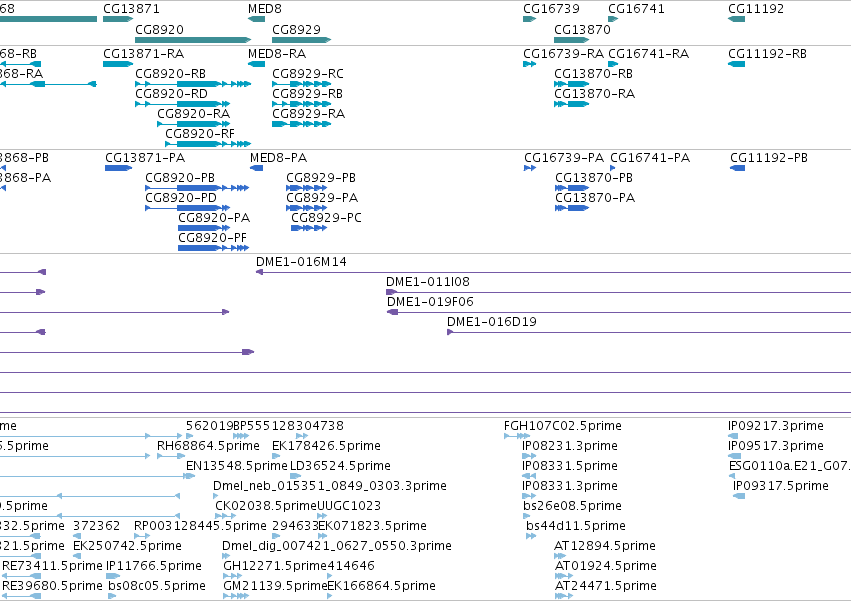Select protein CG13870-PB

594,178
